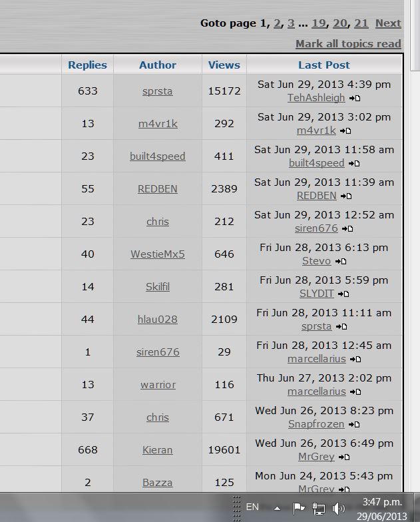
Task: Click the volume speaker tray icon
Action: click(339, 508)
